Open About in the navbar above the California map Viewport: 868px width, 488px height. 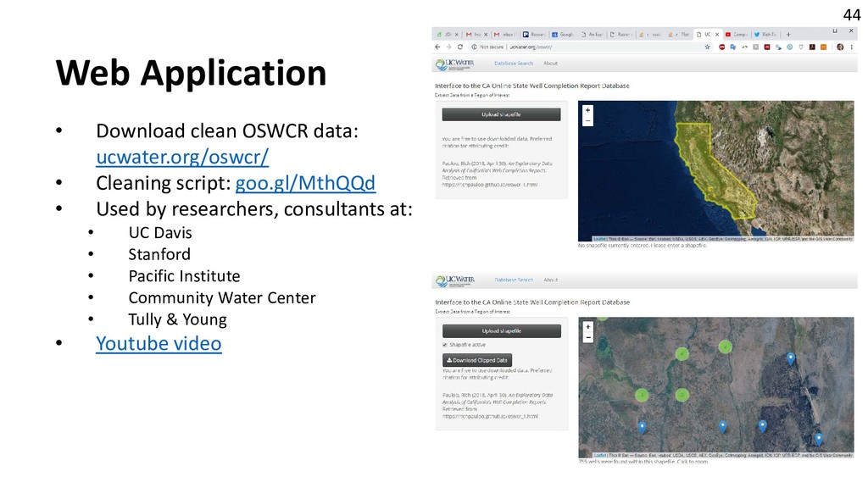coord(550,63)
